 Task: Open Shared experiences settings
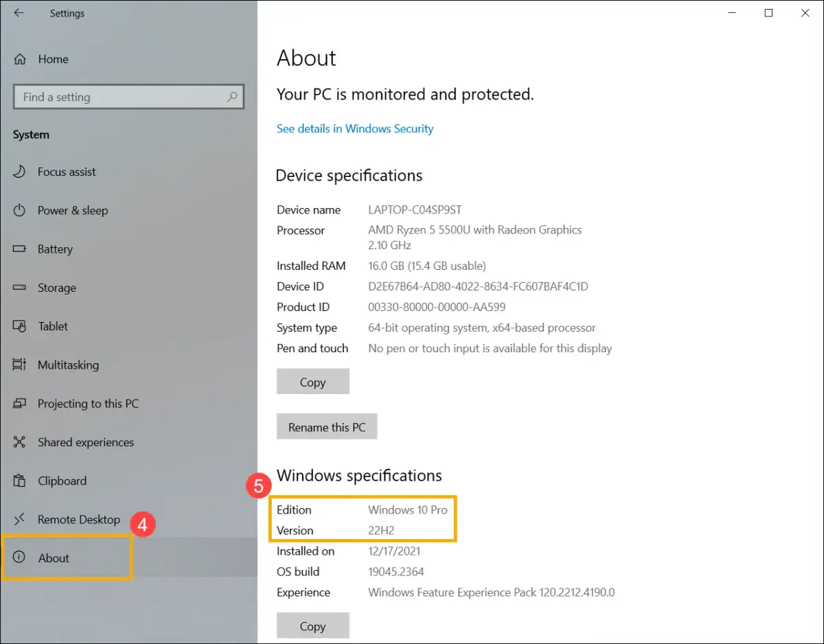tap(85, 442)
